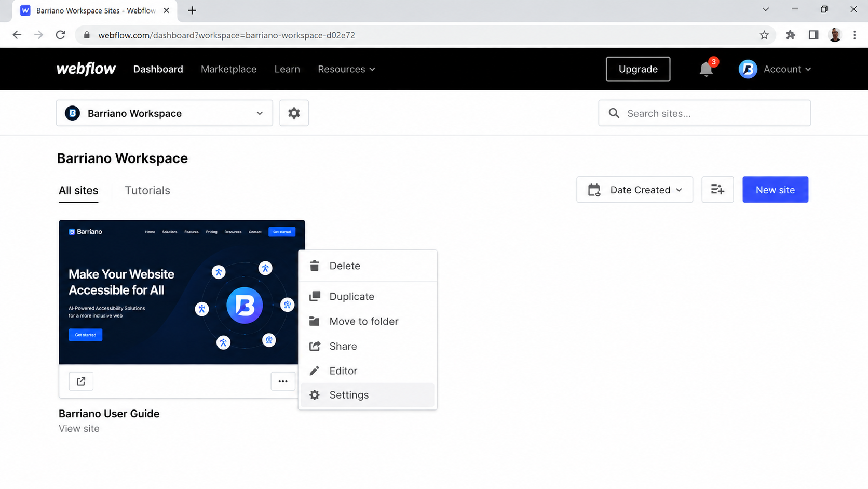This screenshot has height=489, width=868.
Task: Close the Barriano Workspace Sites browser tab
Action: click(x=167, y=10)
